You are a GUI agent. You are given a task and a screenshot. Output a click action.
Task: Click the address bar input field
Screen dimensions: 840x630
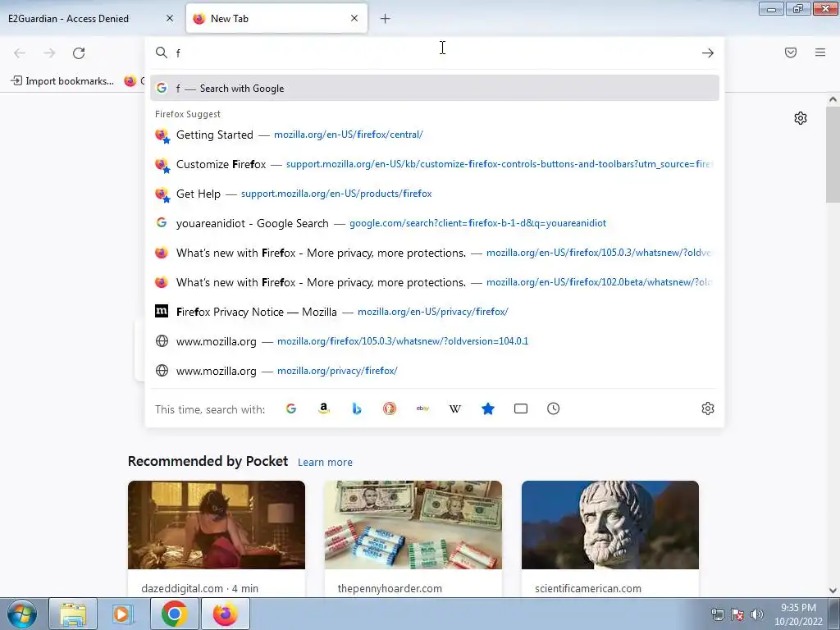tap(434, 53)
